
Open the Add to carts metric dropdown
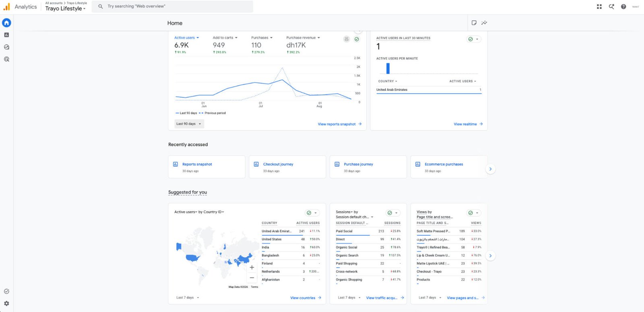pos(225,38)
